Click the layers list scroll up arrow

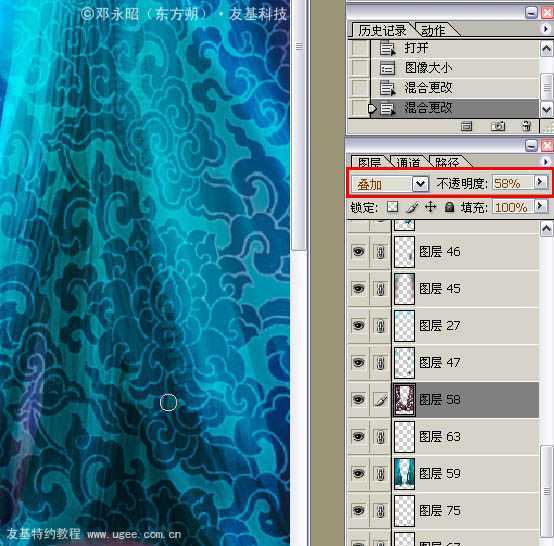[546, 229]
